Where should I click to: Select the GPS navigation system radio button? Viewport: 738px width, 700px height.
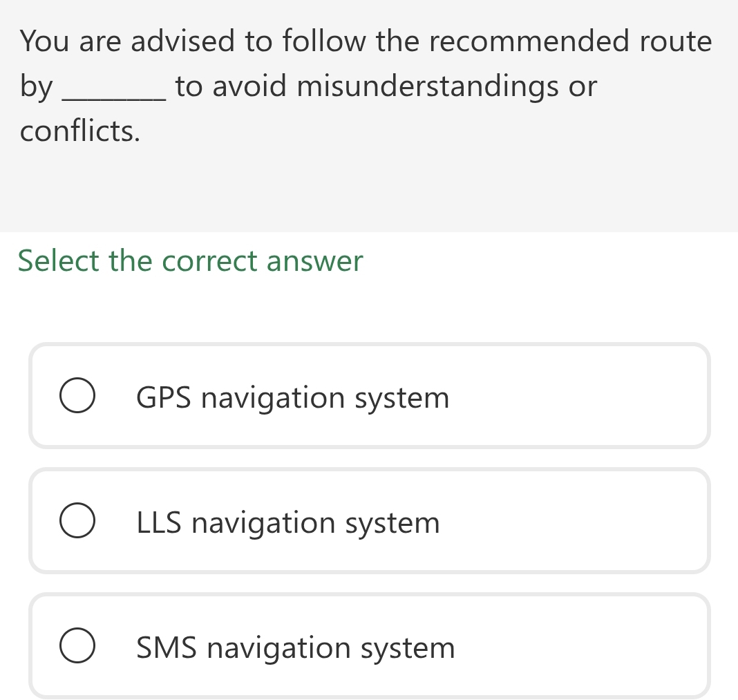pos(77,395)
